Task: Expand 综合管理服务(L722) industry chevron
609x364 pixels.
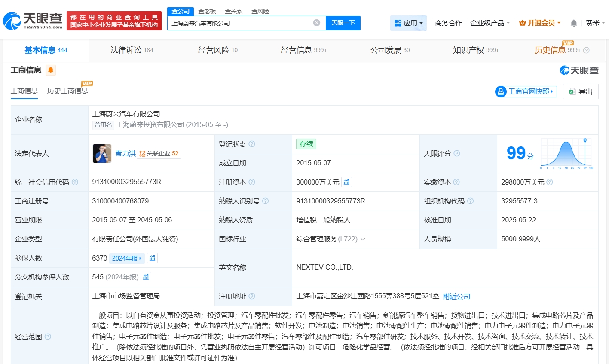Action: click(363, 239)
